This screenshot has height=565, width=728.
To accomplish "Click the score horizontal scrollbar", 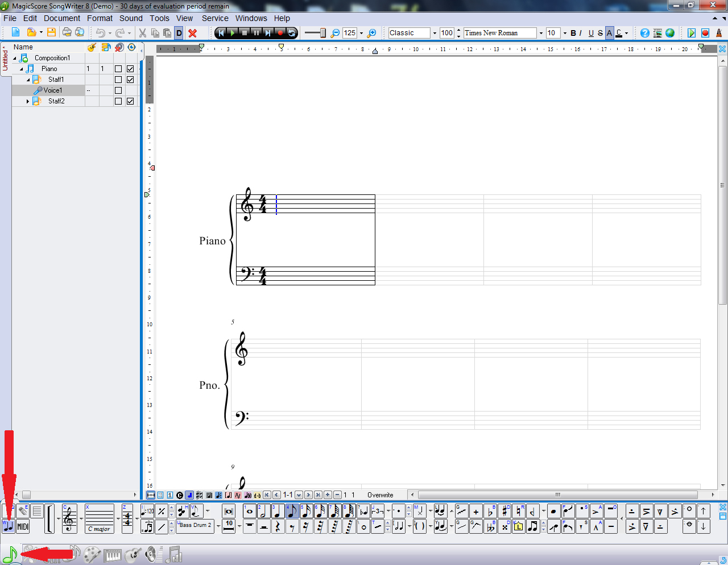I will pyautogui.click(x=559, y=495).
